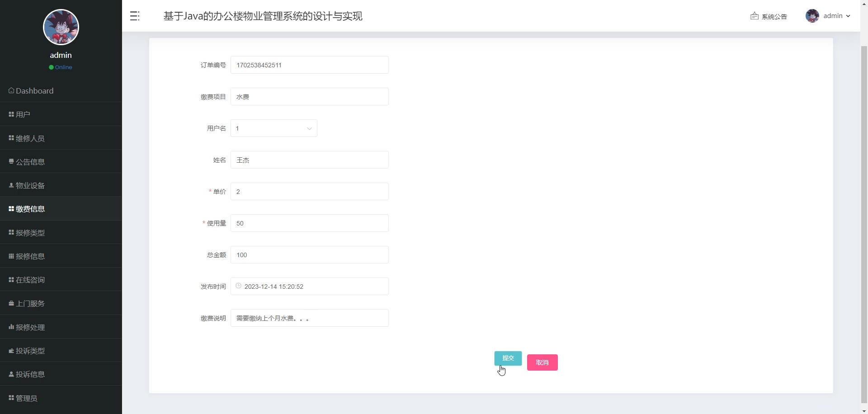The height and width of the screenshot is (414, 868).
Task: Click the 取消 cancel button
Action: 542,362
